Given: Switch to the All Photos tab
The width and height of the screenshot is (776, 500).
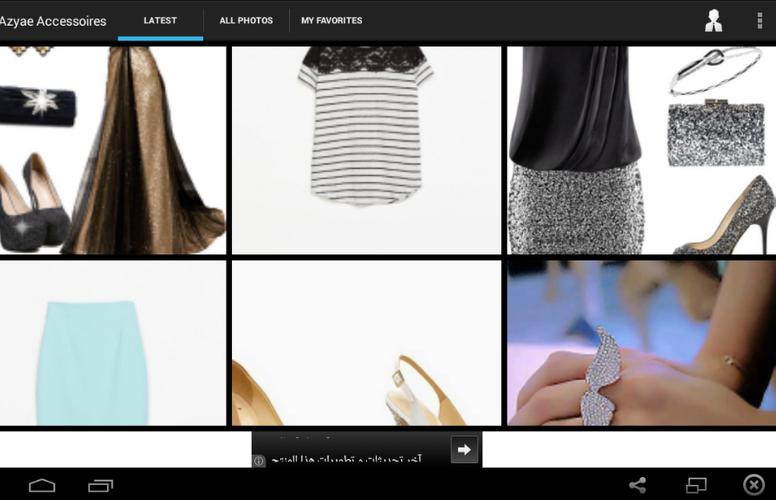Looking at the screenshot, I should point(246,21).
